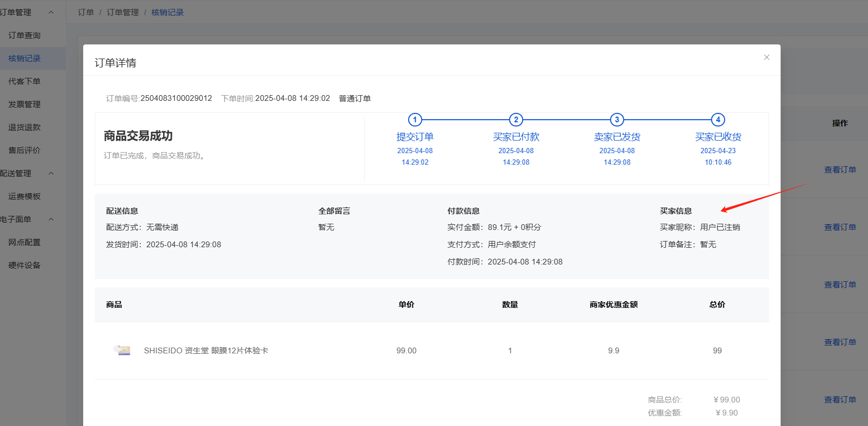Click 商家优惠金额 value 9.9
Viewport: 868px width, 426px height.
tap(614, 351)
